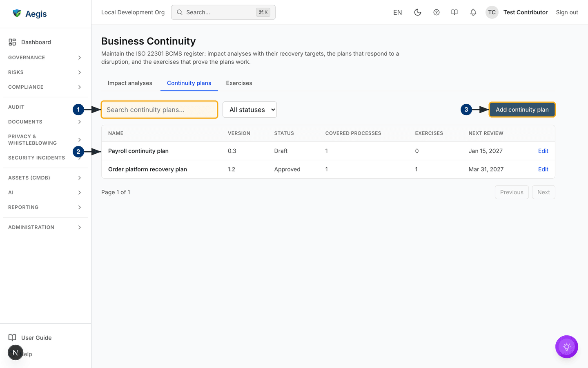Click the Covered Processes column header
This screenshot has height=368, width=588.
coord(353,133)
